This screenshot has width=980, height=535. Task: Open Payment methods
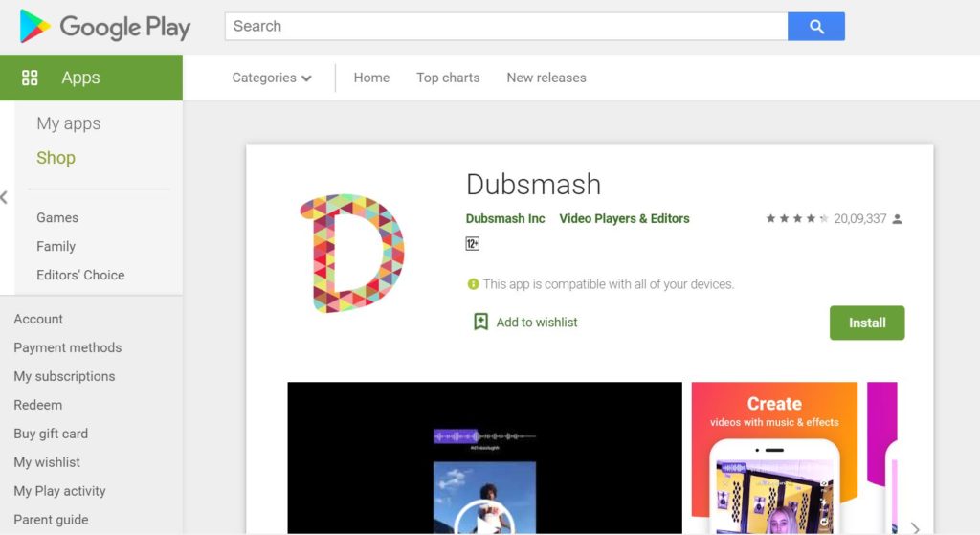(x=68, y=347)
